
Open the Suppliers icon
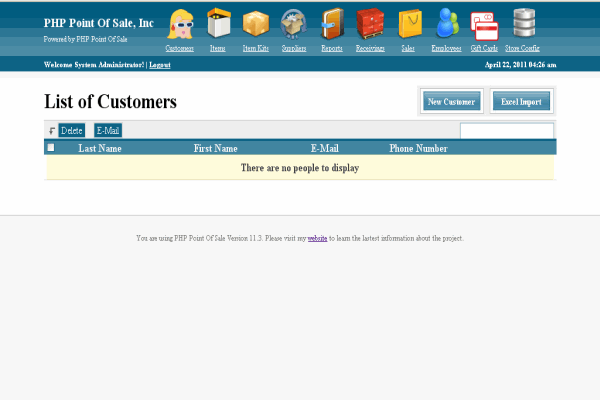point(293,24)
